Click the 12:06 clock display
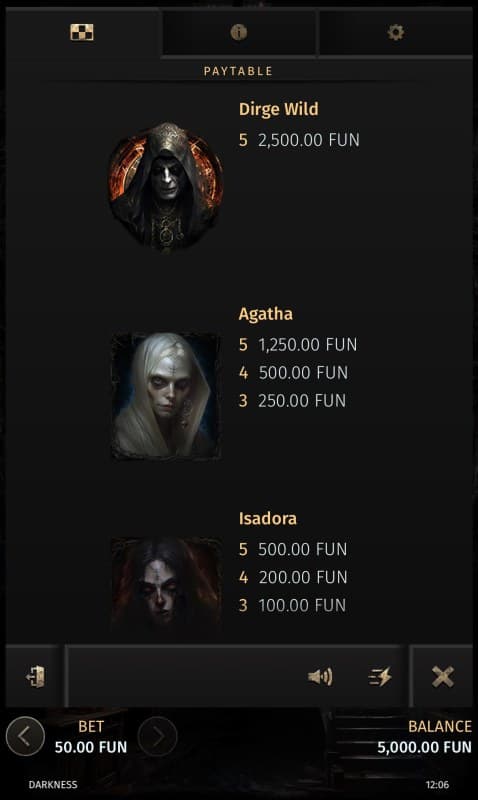The height and width of the screenshot is (800, 478). (x=437, y=785)
